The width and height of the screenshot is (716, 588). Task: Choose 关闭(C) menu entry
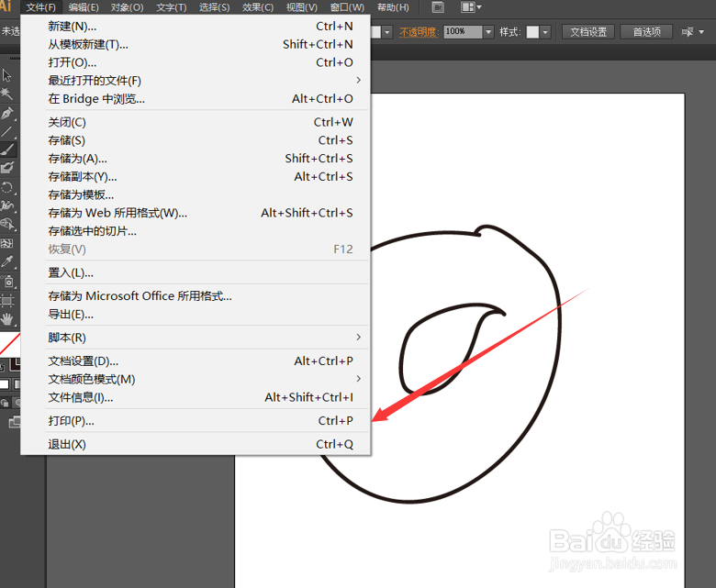tap(196, 122)
